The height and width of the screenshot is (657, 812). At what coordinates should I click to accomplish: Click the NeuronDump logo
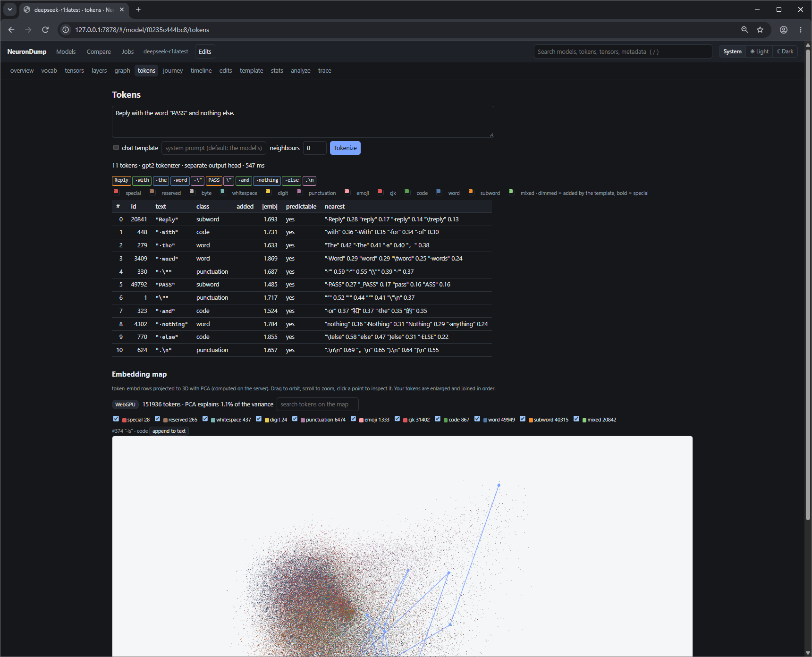pos(27,51)
